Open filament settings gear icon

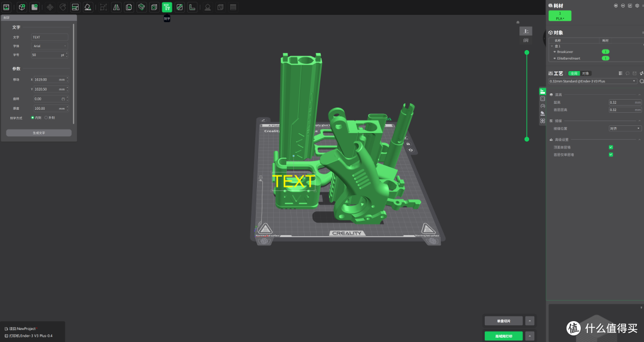[x=637, y=6]
